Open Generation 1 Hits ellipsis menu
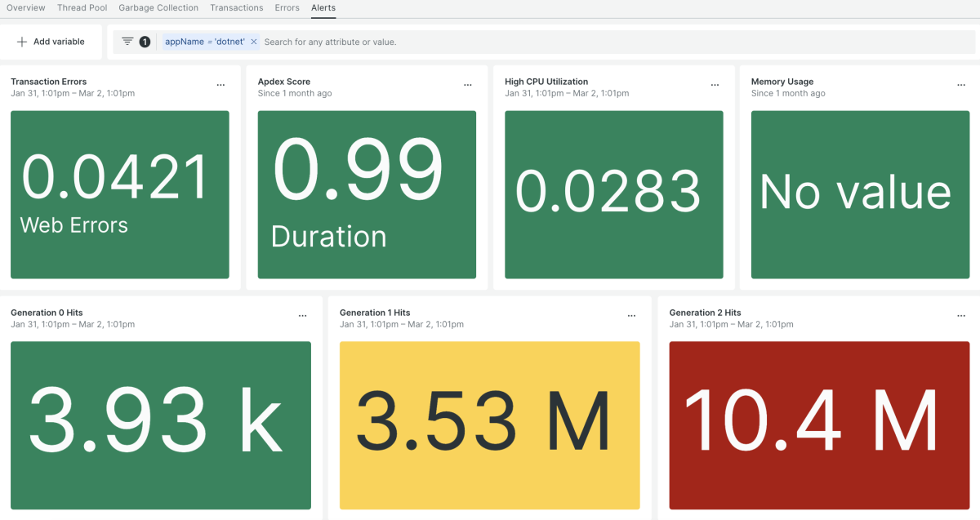This screenshot has width=980, height=520. (631, 316)
